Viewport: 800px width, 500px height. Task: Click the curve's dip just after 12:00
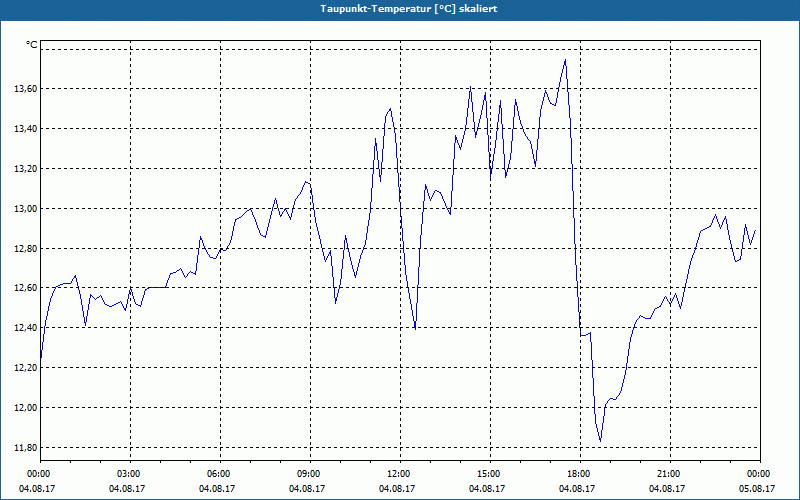point(415,329)
